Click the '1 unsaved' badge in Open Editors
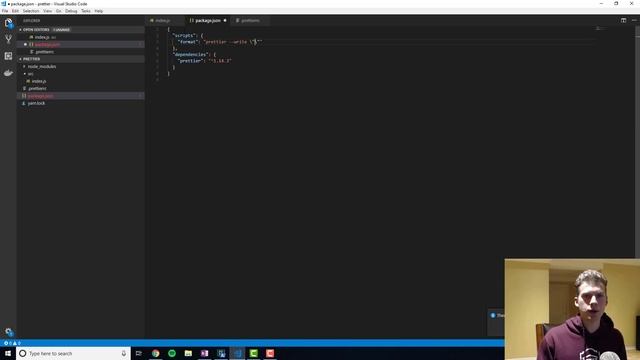 point(61,30)
